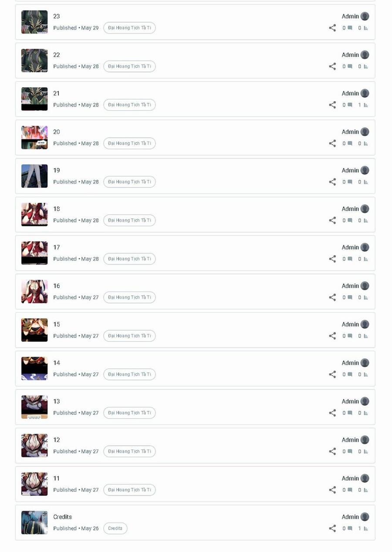Click the thumbnail of post 19

pyautogui.click(x=34, y=176)
